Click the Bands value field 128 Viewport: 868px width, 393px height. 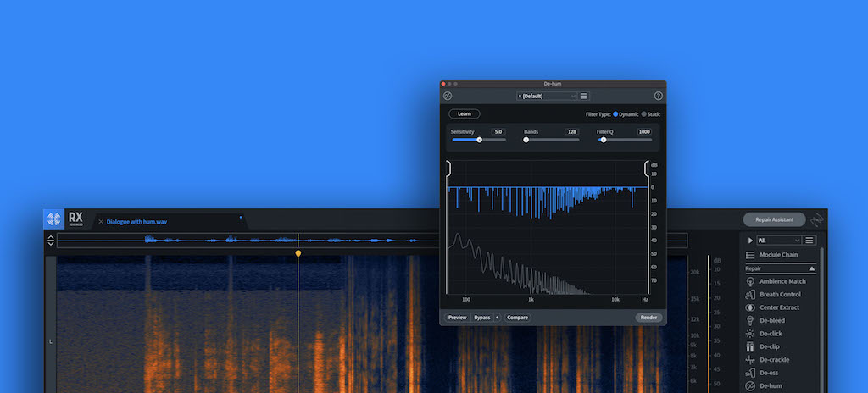pos(571,132)
